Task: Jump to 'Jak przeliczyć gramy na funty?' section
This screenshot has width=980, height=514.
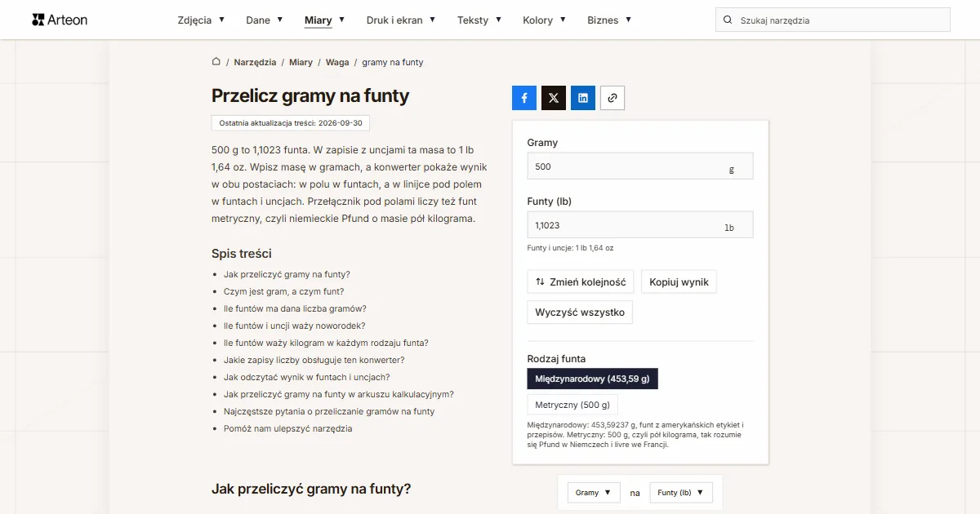Action: 287,275
